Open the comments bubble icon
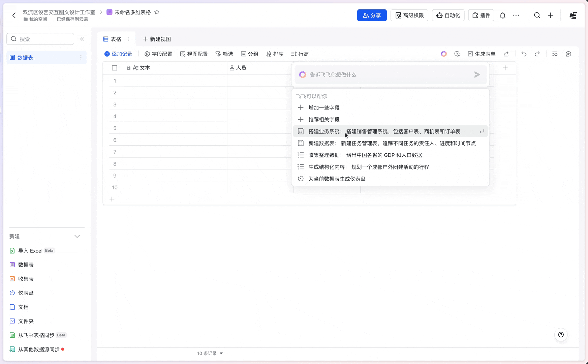 click(568, 54)
